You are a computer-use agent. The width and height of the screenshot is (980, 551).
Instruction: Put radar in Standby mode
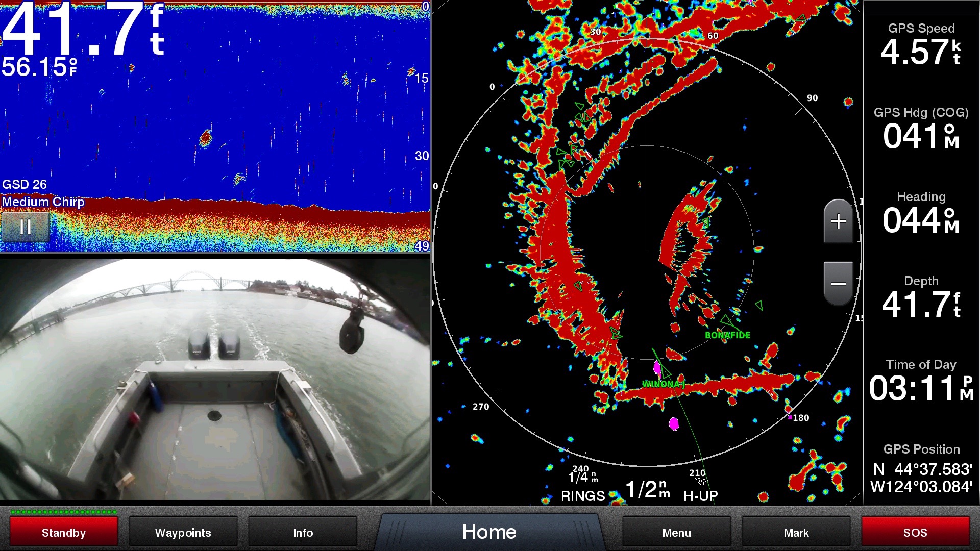(64, 532)
